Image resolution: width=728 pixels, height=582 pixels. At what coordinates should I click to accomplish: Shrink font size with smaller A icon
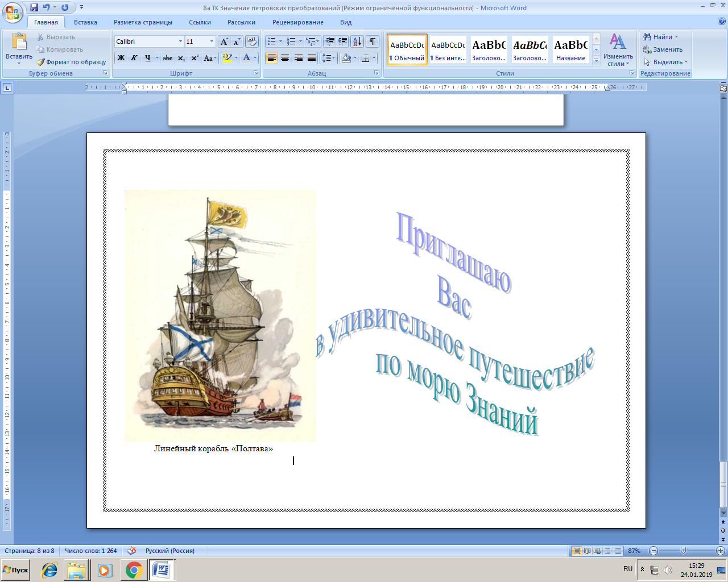[x=237, y=41]
